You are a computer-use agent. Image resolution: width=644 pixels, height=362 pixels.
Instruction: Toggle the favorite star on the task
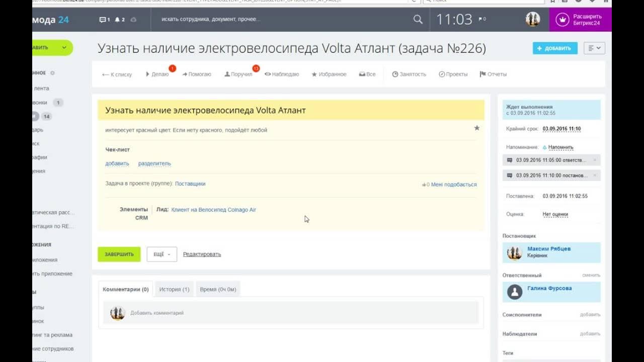click(477, 128)
